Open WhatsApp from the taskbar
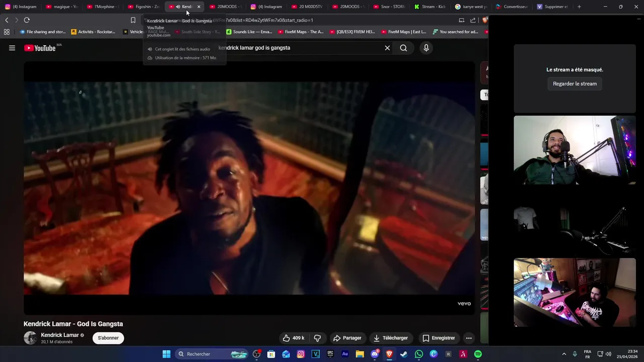 419,354
